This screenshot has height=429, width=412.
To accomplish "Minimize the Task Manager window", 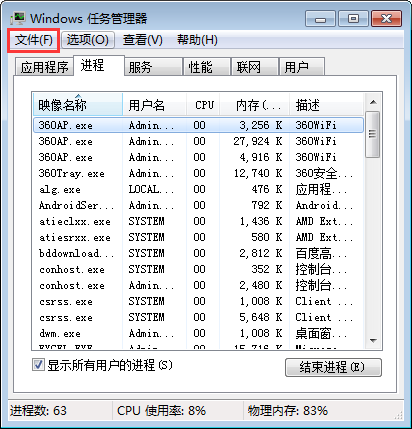I will point(320,19).
